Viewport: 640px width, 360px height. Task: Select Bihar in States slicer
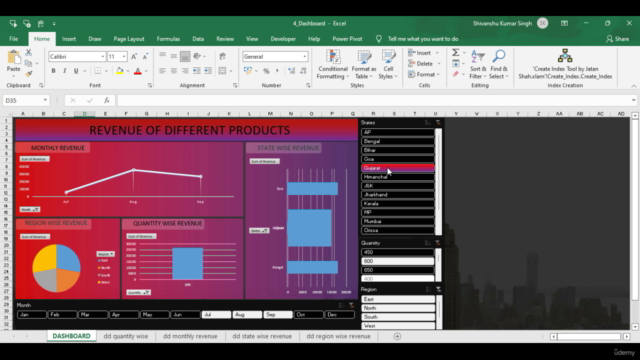(398, 150)
